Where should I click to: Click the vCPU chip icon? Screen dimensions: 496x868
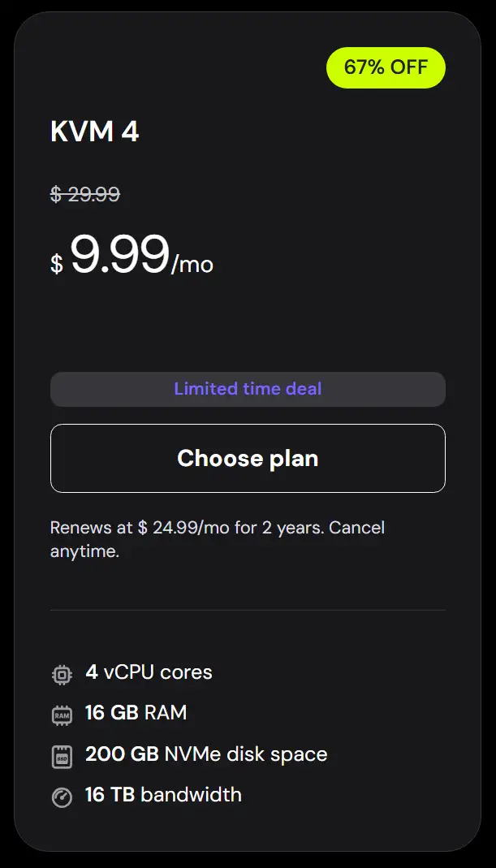[62, 674]
